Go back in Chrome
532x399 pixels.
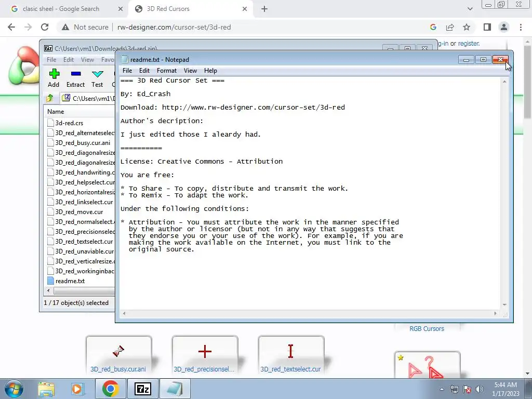click(x=11, y=27)
